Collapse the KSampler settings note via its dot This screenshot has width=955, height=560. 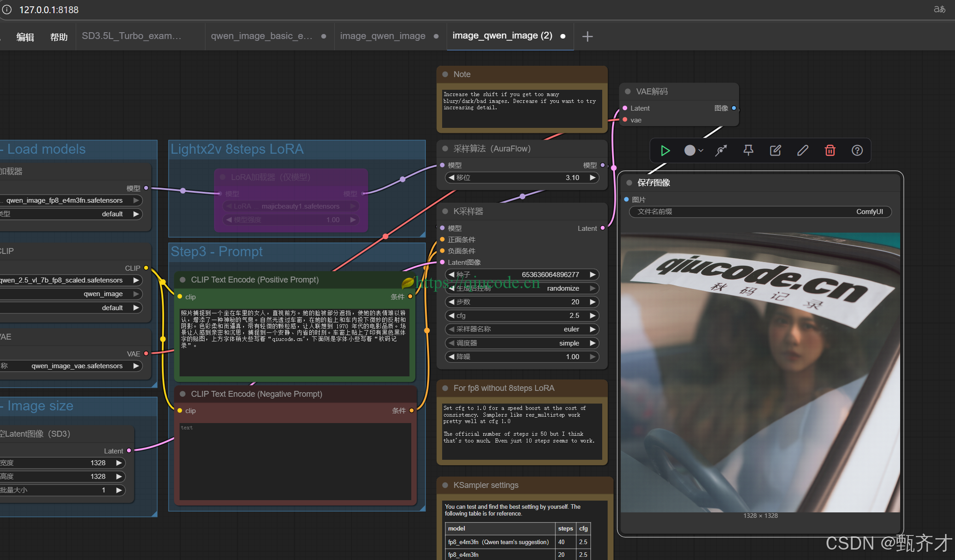pos(445,485)
